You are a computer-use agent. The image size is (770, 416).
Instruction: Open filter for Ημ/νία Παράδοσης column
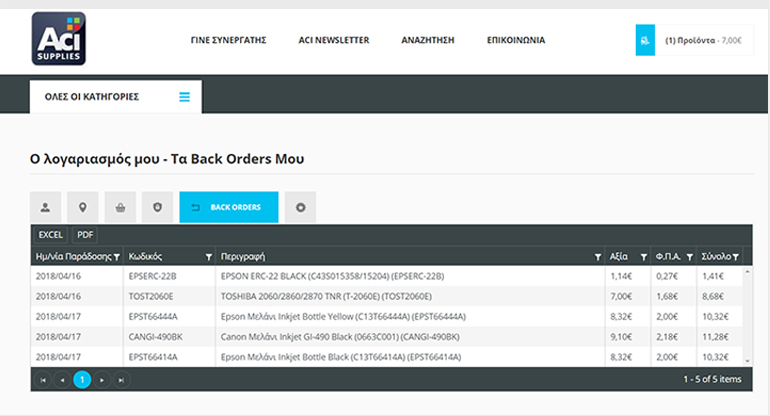tap(117, 257)
